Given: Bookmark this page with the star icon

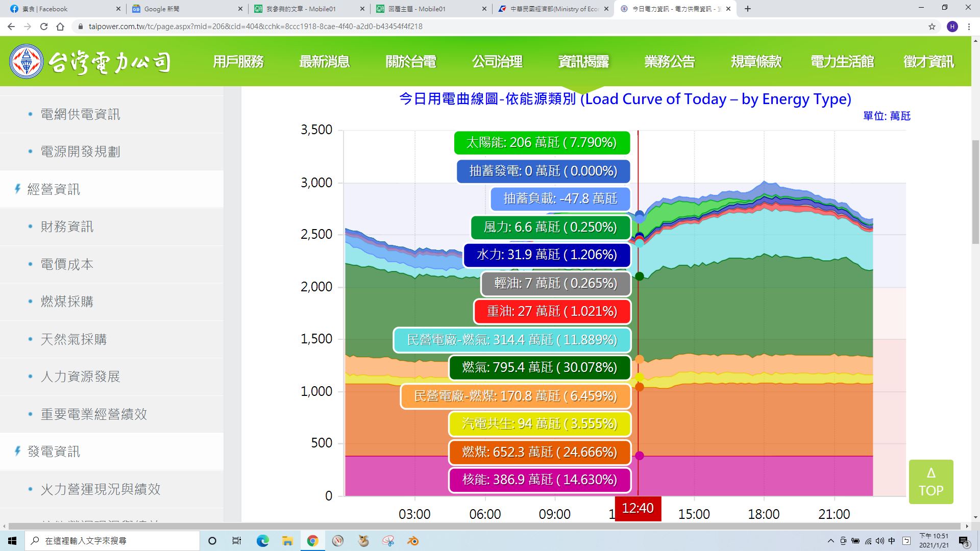Looking at the screenshot, I should (932, 27).
